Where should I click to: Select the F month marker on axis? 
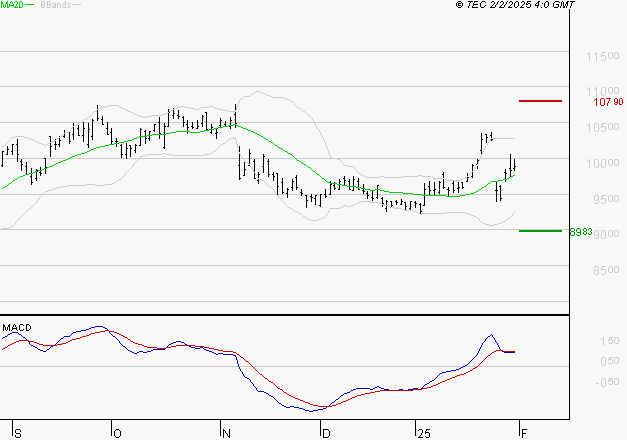click(524, 433)
